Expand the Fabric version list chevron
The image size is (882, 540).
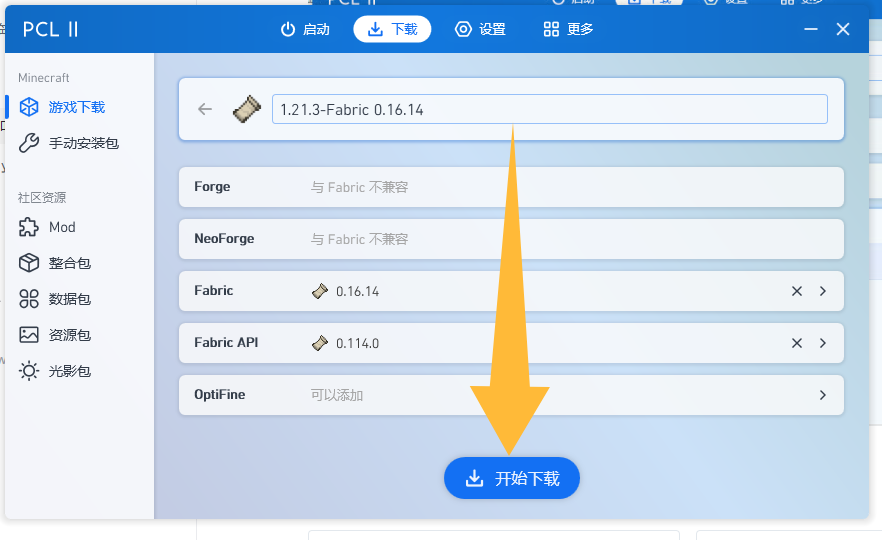(823, 291)
